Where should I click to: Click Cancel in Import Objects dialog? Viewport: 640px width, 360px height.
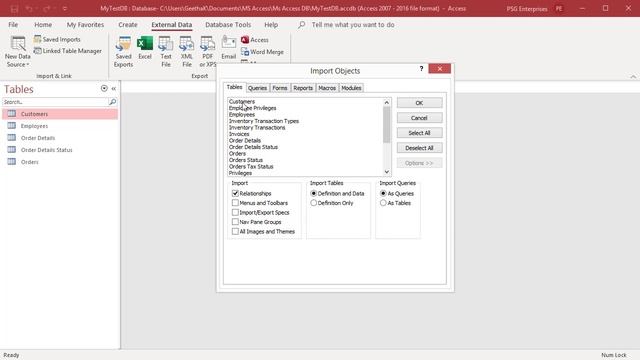pyautogui.click(x=419, y=118)
